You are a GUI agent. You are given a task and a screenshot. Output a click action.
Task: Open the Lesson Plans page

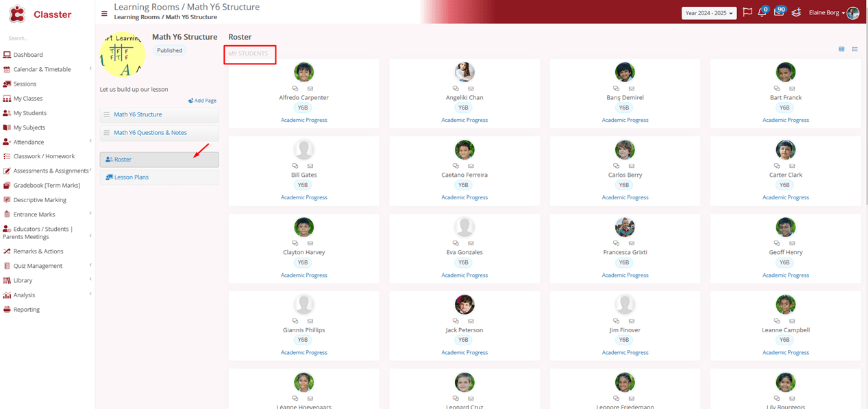(x=159, y=177)
